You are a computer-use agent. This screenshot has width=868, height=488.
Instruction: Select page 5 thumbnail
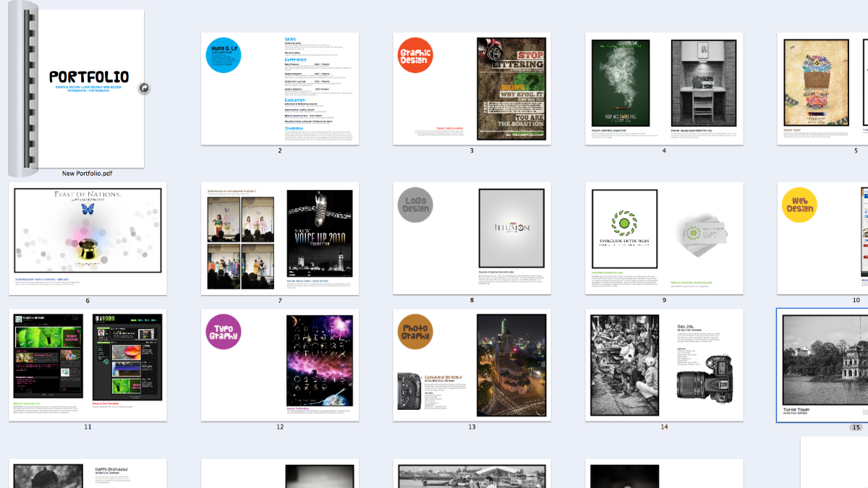click(823, 89)
